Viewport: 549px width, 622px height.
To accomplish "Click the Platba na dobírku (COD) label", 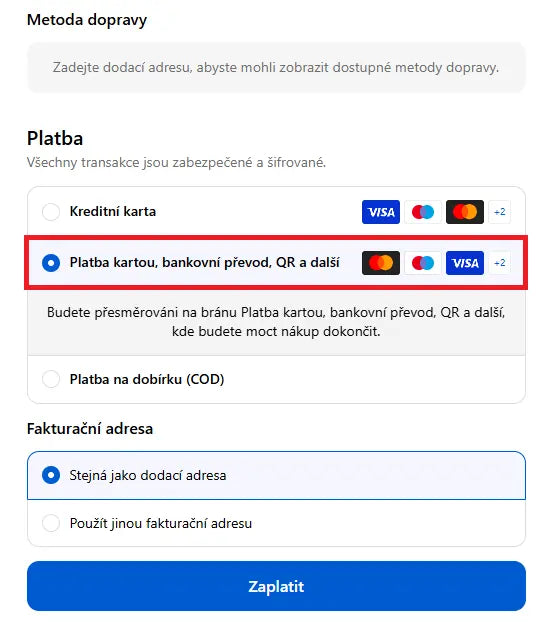I will click(147, 379).
